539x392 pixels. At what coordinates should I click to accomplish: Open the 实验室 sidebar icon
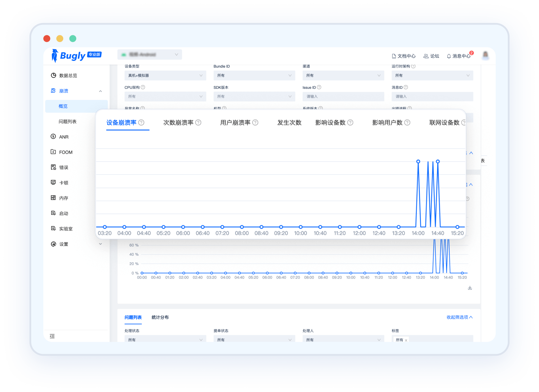tap(53, 228)
